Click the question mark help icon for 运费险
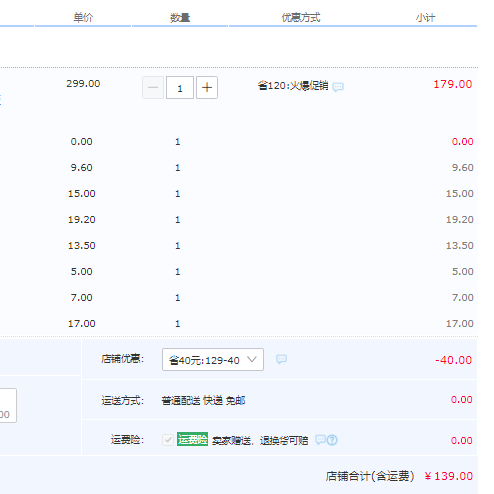 click(332, 440)
